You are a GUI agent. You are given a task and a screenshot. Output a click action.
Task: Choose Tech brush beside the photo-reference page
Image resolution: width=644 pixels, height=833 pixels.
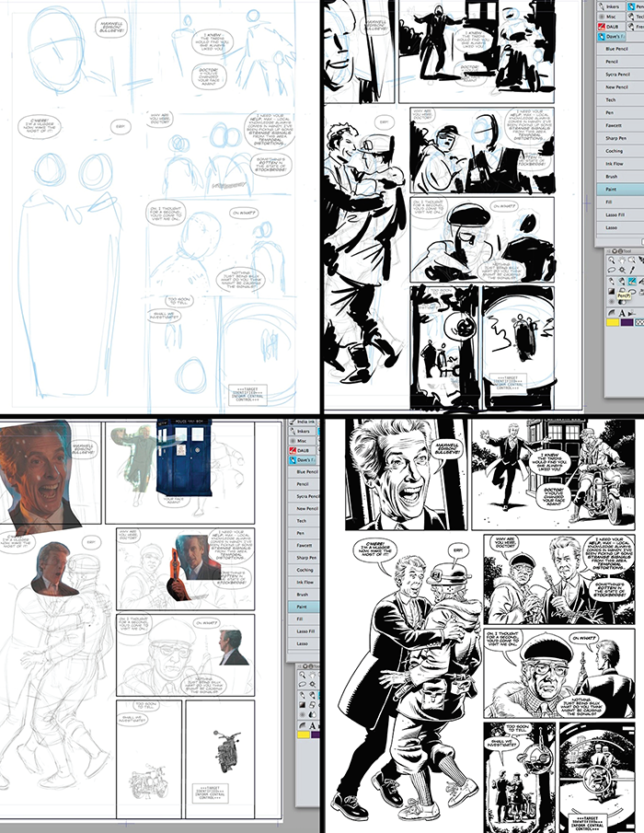point(304,521)
